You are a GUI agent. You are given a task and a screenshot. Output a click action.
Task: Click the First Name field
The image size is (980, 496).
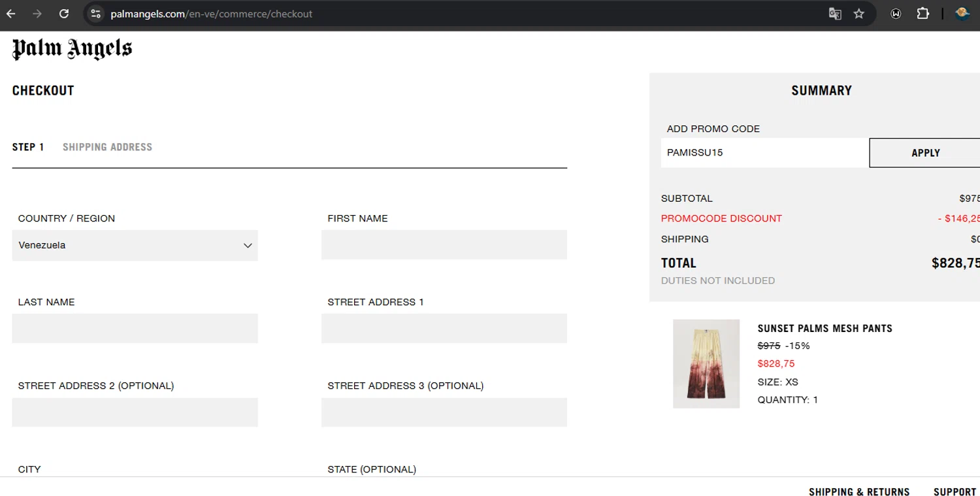pos(444,244)
